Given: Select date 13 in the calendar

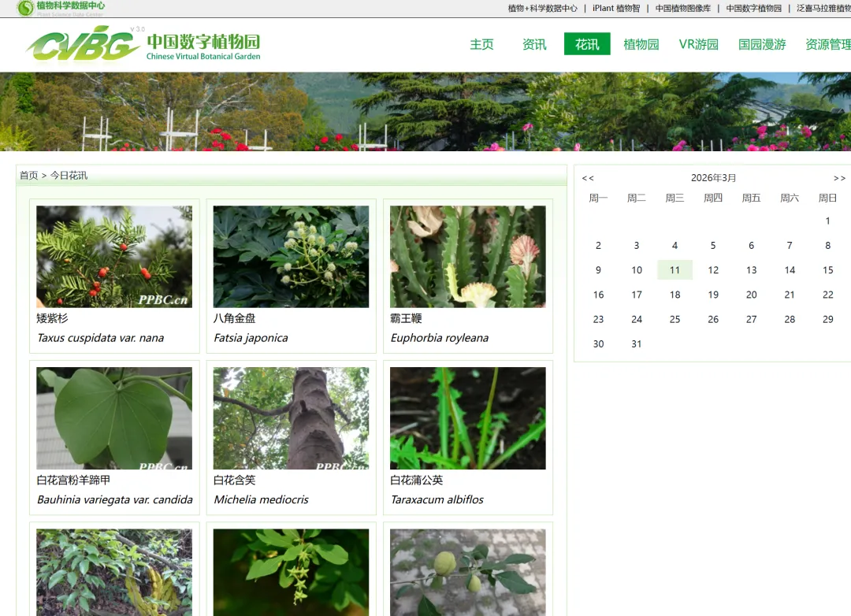Looking at the screenshot, I should (751, 270).
